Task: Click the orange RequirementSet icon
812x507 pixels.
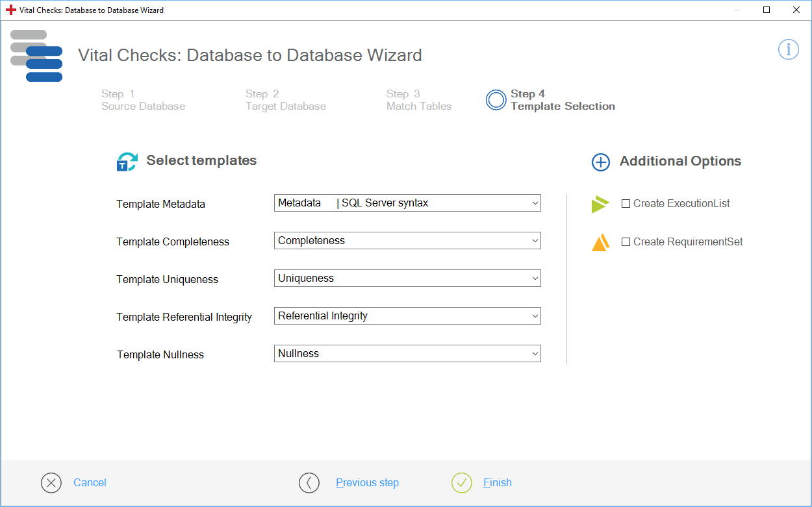Action: click(x=601, y=242)
